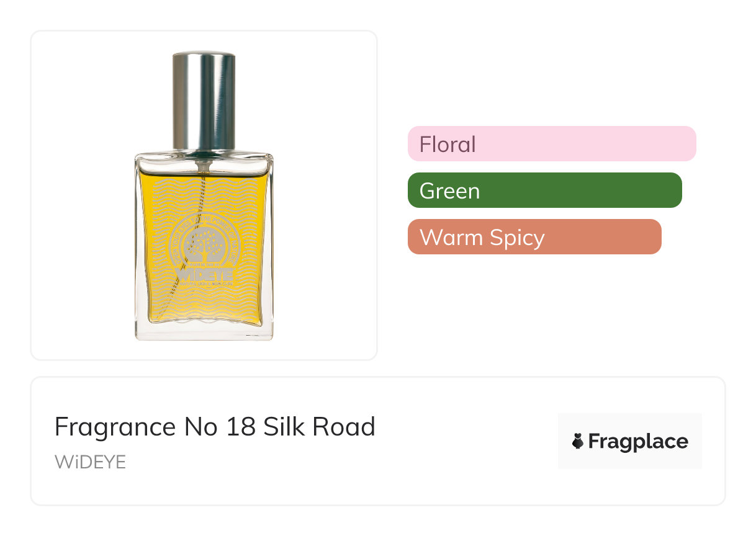Image resolution: width=756 pixels, height=536 pixels.
Task: Click the silver spray cap of bottle
Action: [204, 101]
